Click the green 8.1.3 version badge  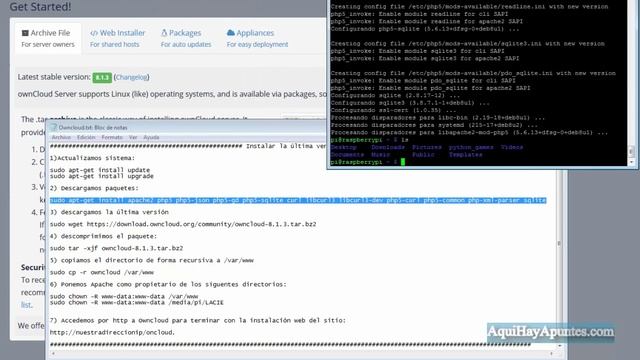point(102,78)
